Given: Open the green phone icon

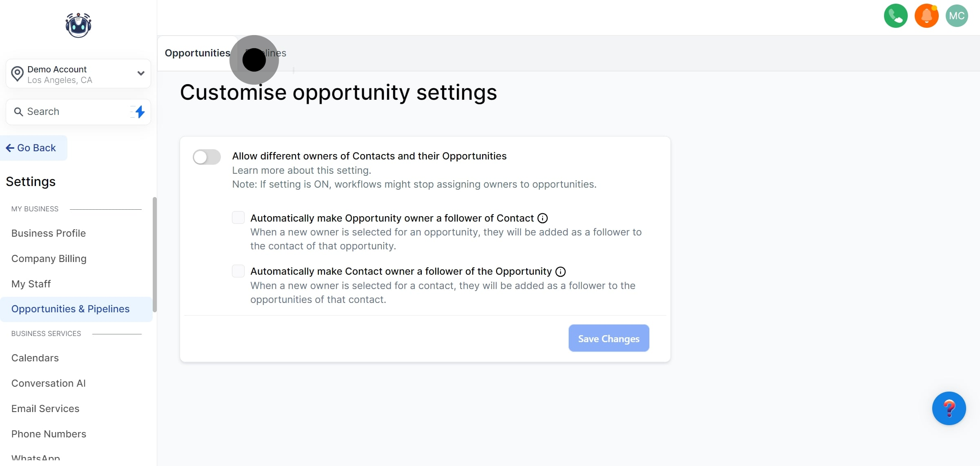Looking at the screenshot, I should point(895,16).
